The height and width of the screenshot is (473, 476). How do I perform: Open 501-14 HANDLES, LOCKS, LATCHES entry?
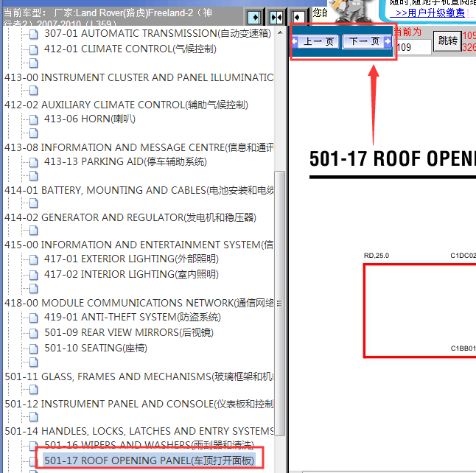139,432
